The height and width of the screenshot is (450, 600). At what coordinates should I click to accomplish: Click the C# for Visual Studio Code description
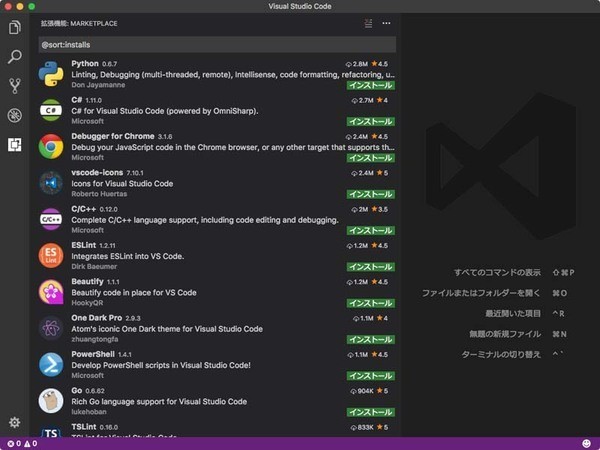(165, 111)
